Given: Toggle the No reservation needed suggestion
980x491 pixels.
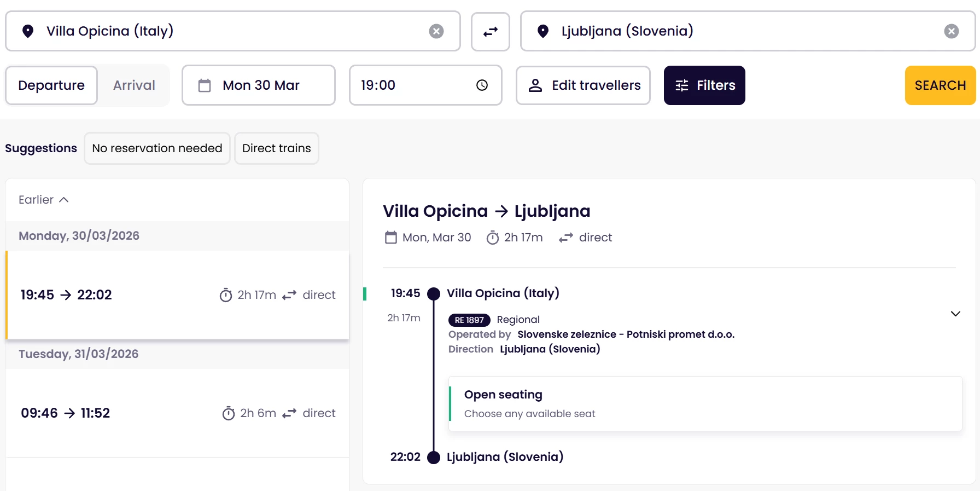Looking at the screenshot, I should 157,148.
